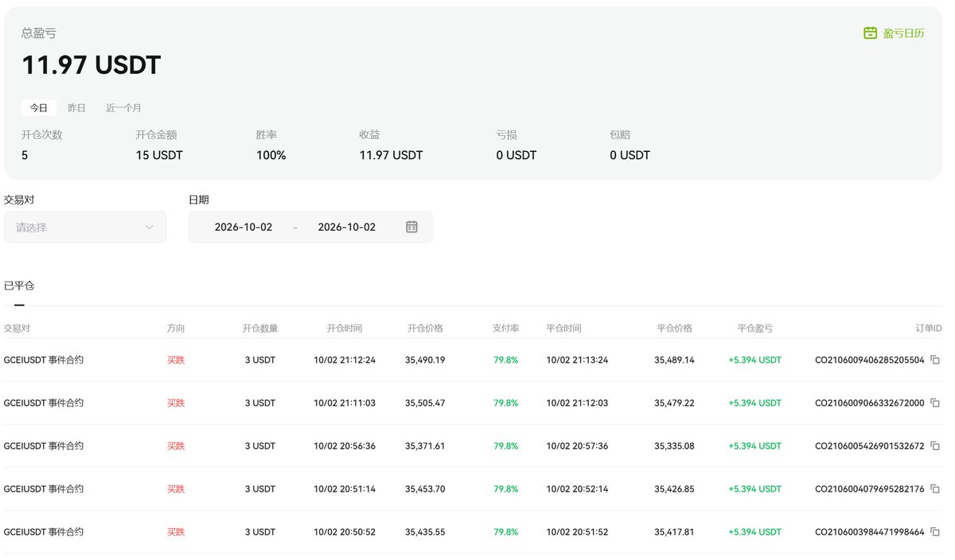Click open time 10/02 20:51:14

point(345,488)
